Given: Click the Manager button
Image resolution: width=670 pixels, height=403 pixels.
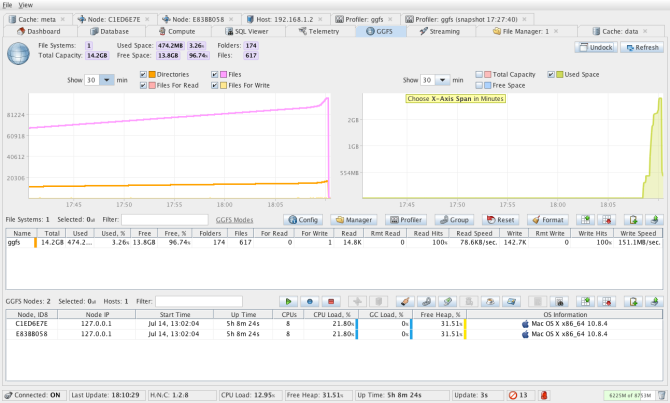Looking at the screenshot, I should [353, 220].
